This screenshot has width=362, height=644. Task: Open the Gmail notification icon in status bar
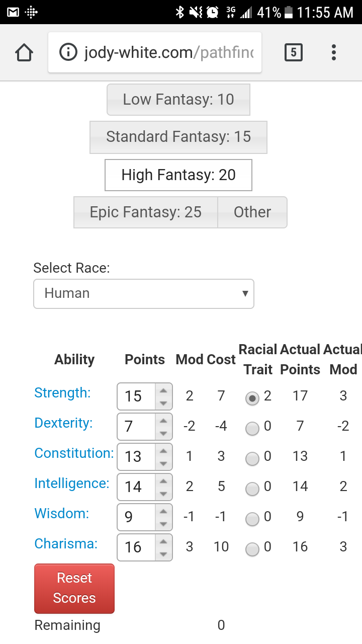(13, 12)
